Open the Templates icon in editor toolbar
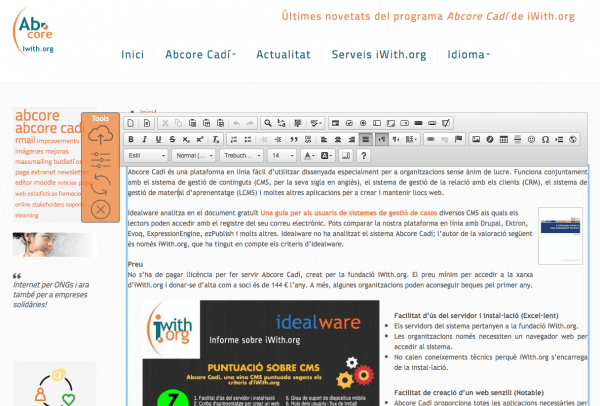The height and width of the screenshot is (406, 600). click(x=147, y=123)
